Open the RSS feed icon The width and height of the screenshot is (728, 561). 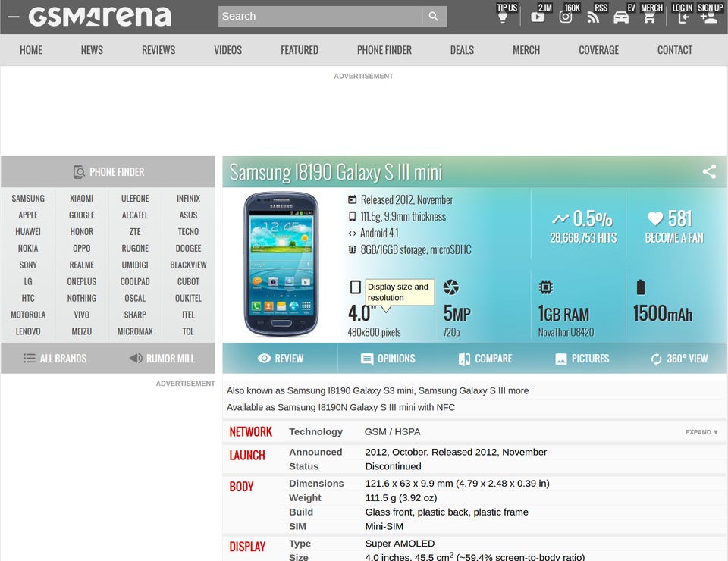click(593, 17)
